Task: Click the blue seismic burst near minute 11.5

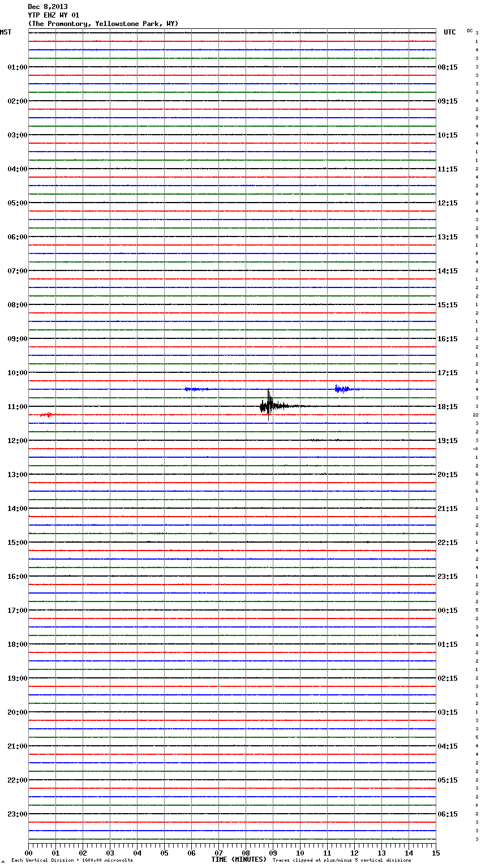Action: coord(342,389)
